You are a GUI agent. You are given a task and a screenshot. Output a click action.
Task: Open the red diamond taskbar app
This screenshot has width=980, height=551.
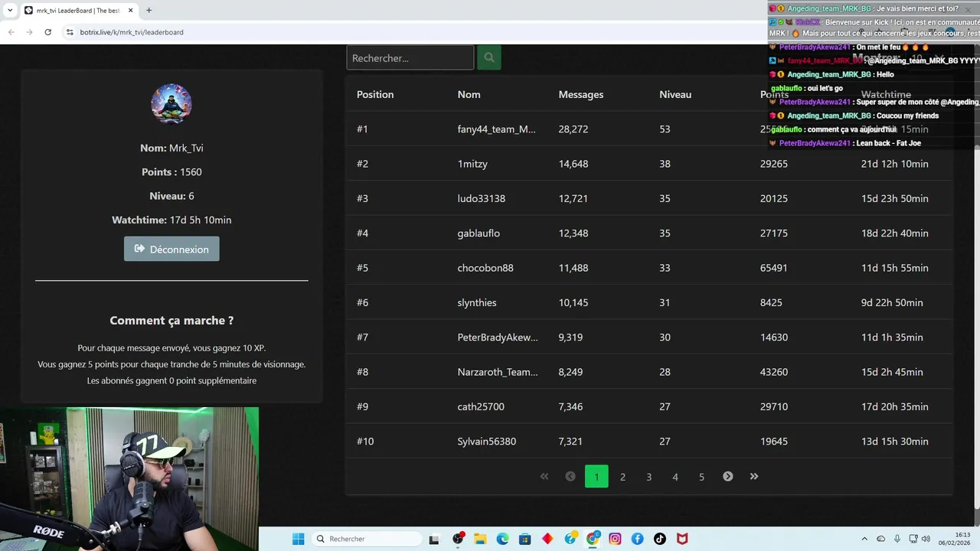tap(547, 539)
